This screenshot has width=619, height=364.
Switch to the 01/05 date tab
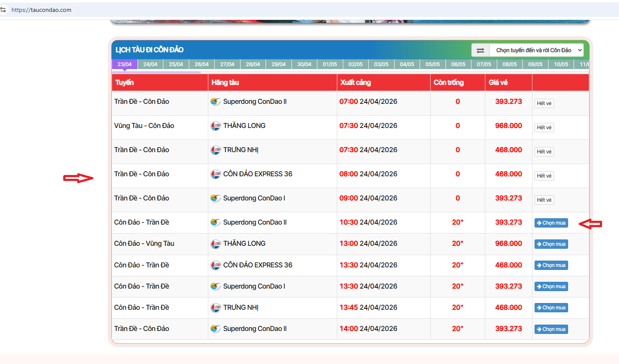point(330,64)
